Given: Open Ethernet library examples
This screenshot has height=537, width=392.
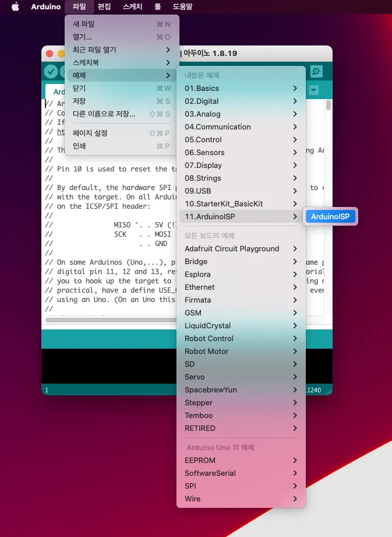Looking at the screenshot, I should [241, 287].
